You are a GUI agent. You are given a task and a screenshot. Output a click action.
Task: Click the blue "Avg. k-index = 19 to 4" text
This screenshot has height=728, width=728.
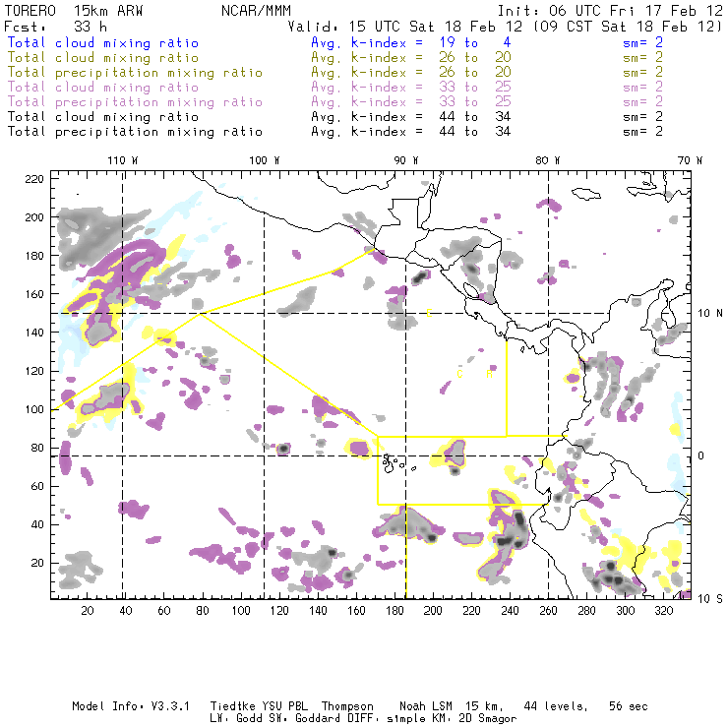(x=411, y=43)
